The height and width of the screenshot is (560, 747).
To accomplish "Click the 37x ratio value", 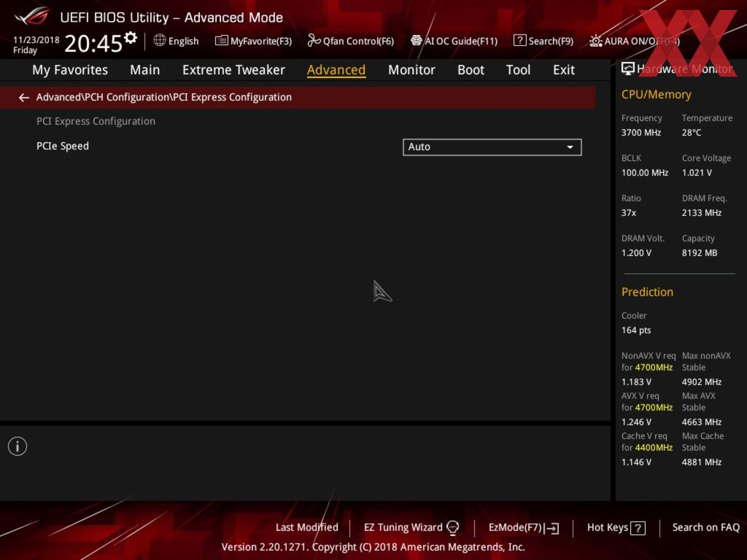I will coord(629,212).
